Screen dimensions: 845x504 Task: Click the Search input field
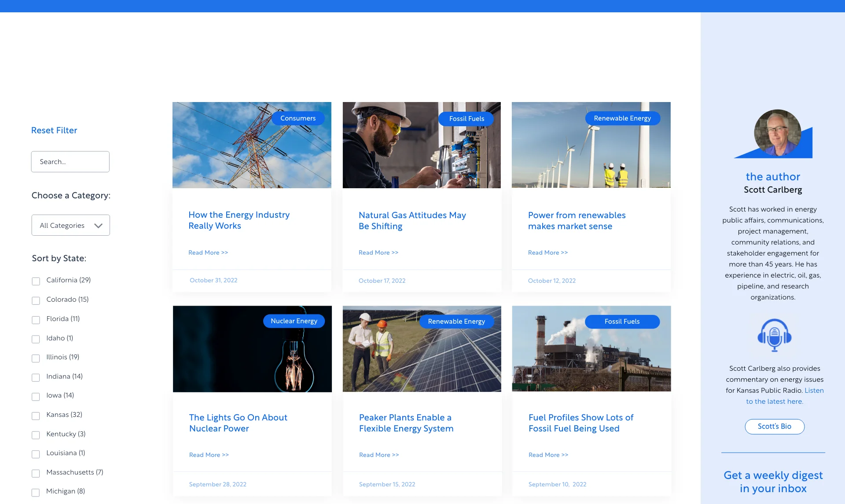click(70, 162)
